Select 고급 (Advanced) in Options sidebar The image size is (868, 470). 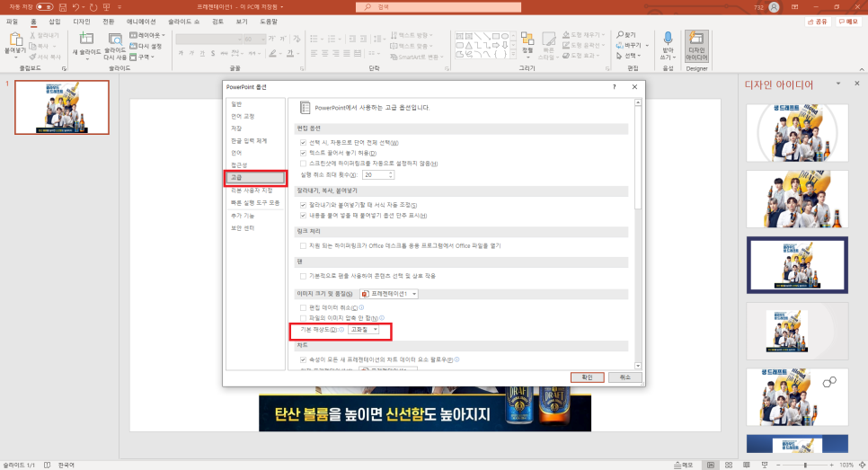[255, 178]
